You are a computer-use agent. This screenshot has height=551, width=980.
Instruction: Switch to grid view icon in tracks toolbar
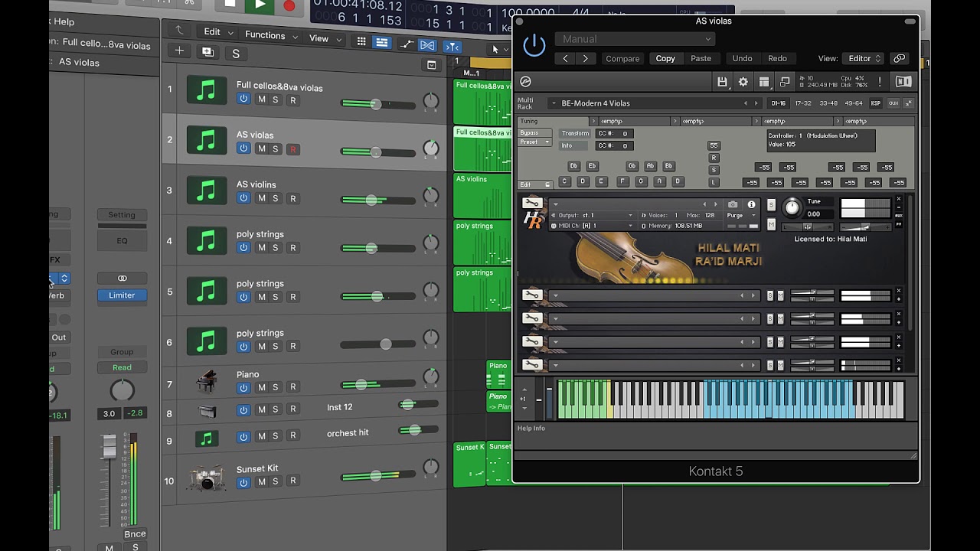click(x=361, y=42)
